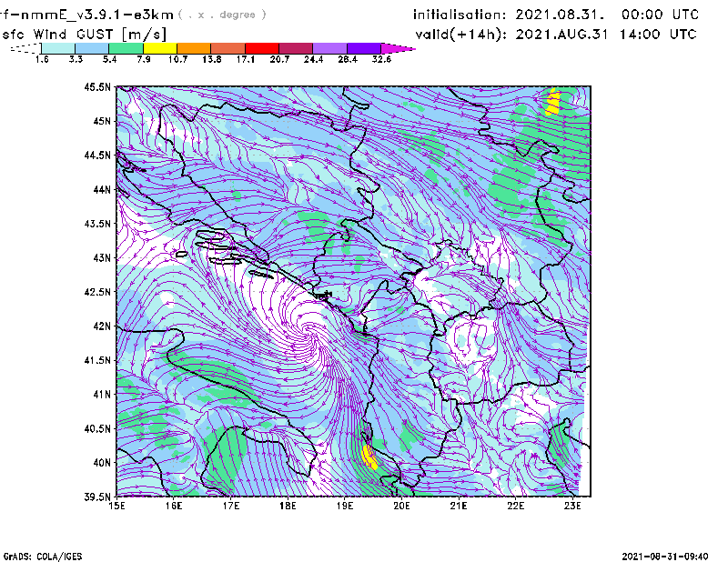
Task: Click the 40N latitude label
Action: pyautogui.click(x=102, y=463)
